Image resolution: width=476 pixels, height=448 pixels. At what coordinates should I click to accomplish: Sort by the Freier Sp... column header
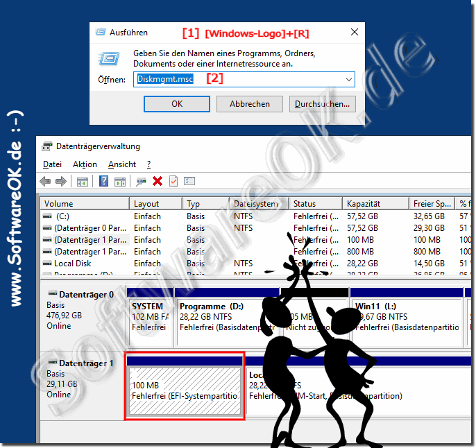pos(432,203)
